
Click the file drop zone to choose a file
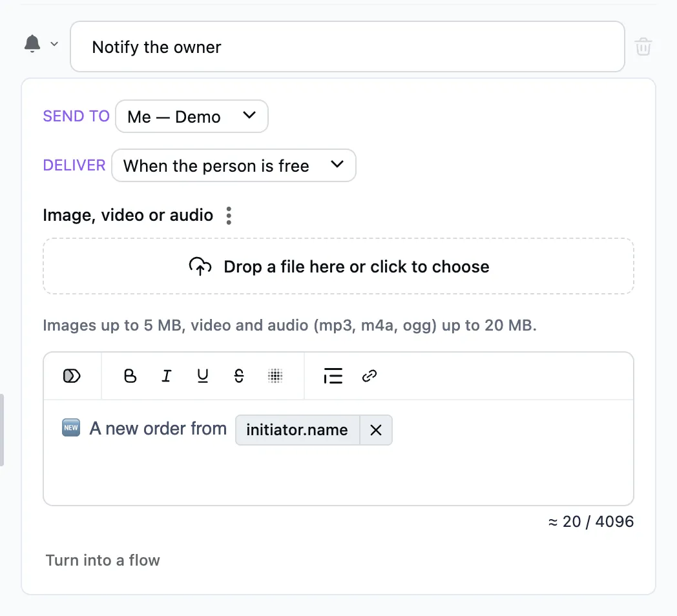[x=338, y=266]
